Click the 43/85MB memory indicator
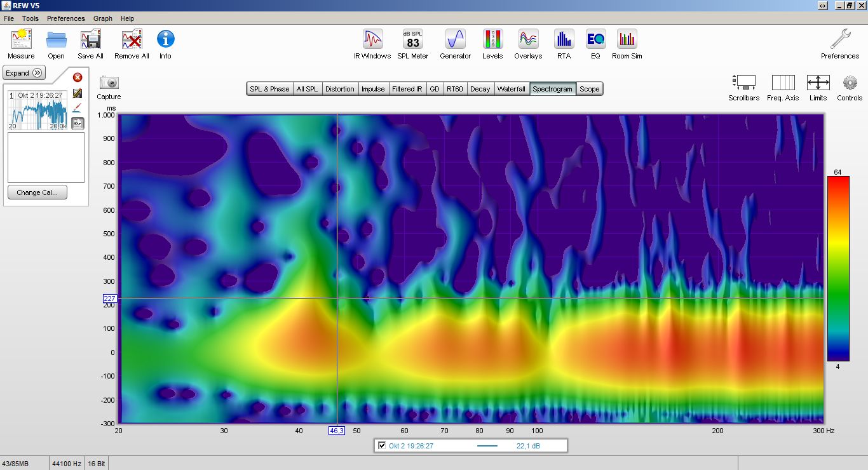This screenshot has height=470, width=868. 15,464
